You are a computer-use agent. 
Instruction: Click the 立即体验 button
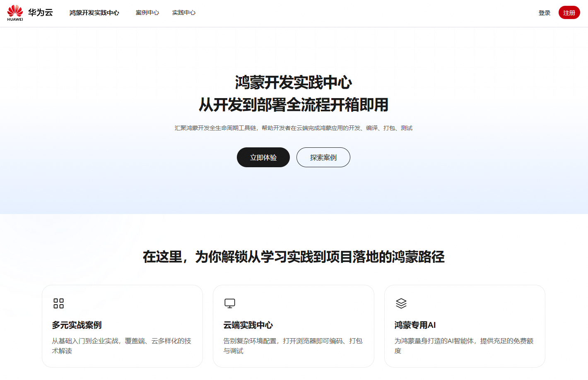tap(263, 157)
